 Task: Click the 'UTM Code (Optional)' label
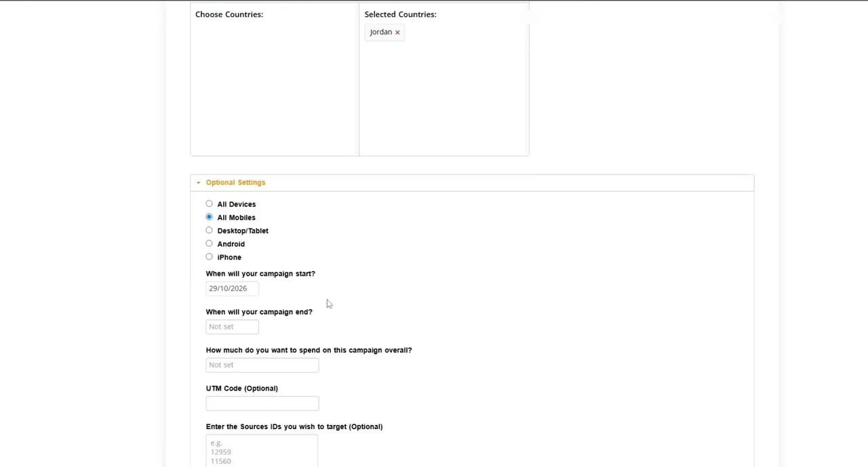[242, 388]
